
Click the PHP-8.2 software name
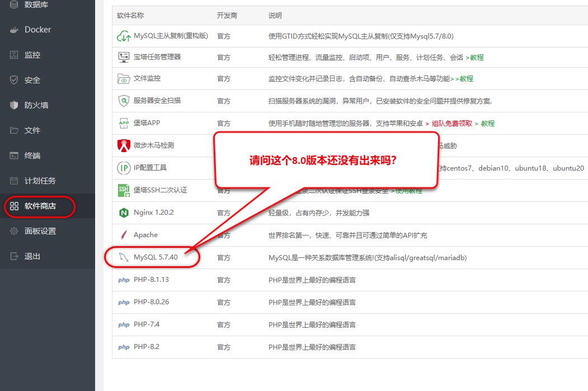pyautogui.click(x=146, y=347)
